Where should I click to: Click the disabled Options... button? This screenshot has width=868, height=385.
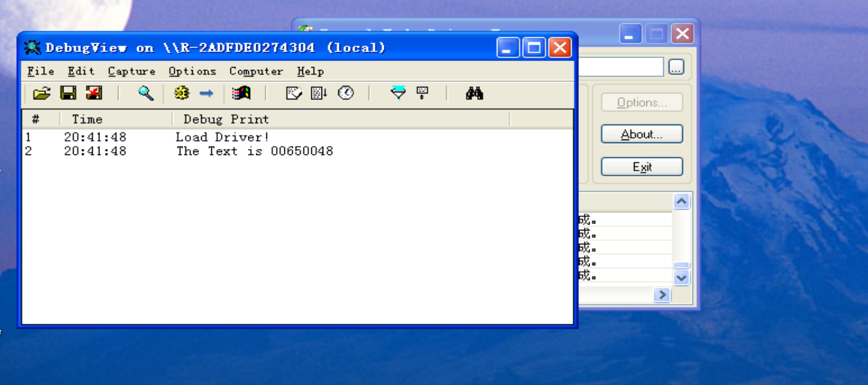tap(642, 102)
